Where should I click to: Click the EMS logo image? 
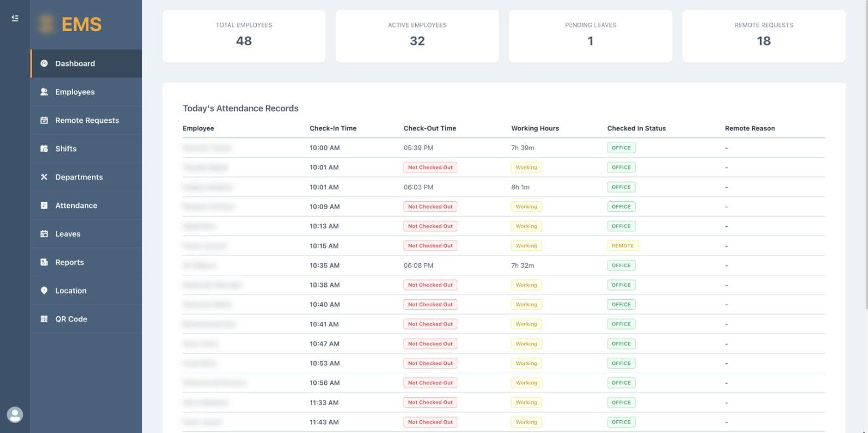pyautogui.click(x=46, y=24)
